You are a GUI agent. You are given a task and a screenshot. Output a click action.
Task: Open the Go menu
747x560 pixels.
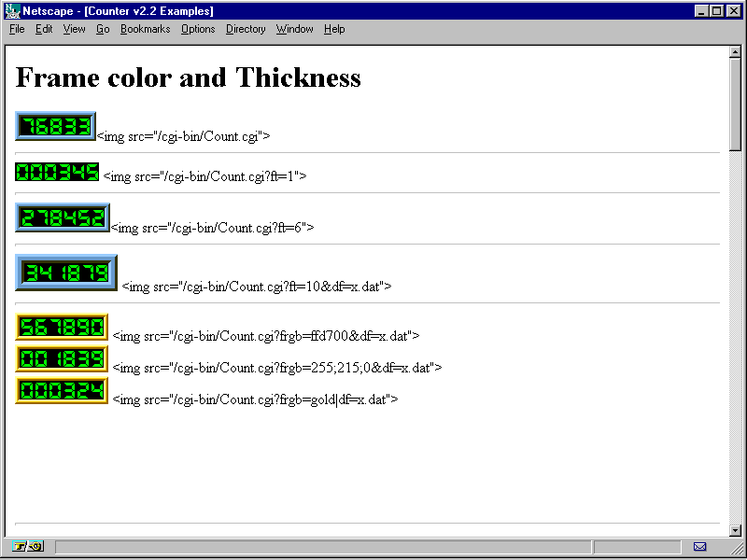[x=103, y=29]
